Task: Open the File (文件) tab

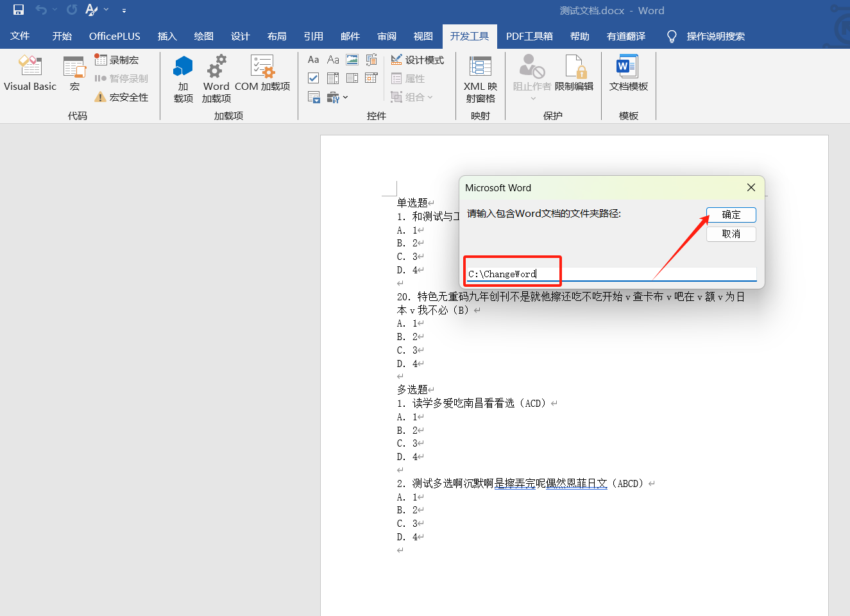Action: [x=20, y=36]
